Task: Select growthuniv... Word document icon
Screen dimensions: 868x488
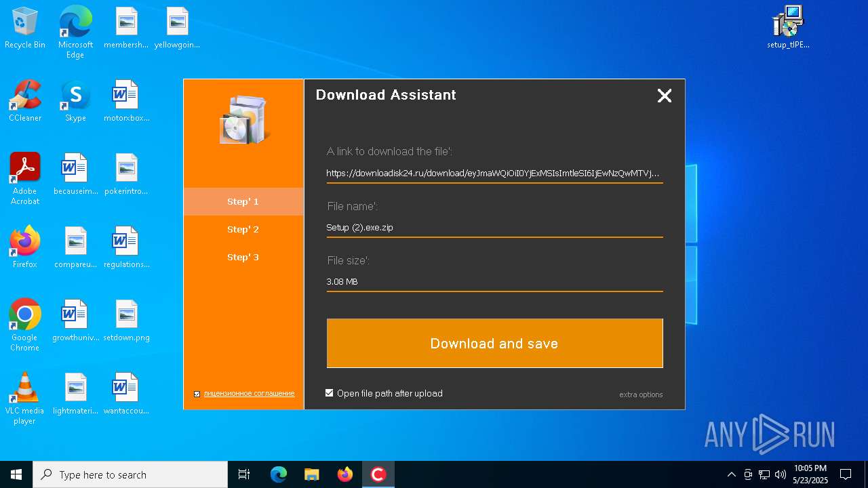Action: click(75, 321)
